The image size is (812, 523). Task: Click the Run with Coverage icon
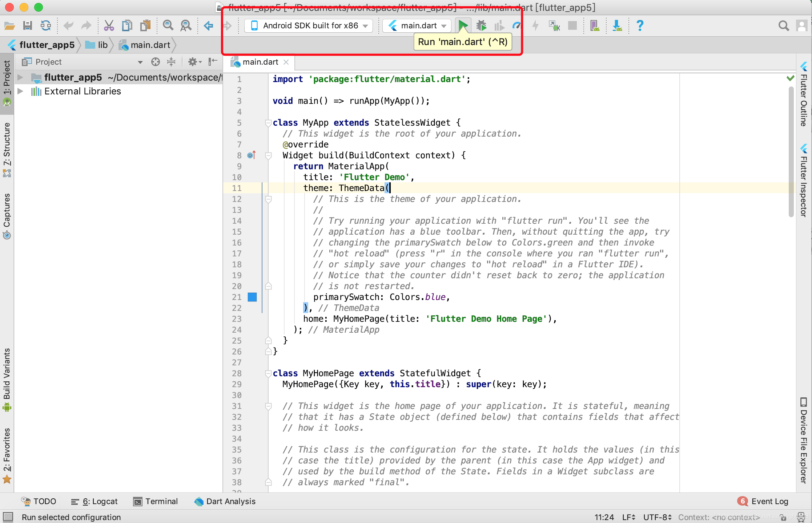(x=499, y=25)
